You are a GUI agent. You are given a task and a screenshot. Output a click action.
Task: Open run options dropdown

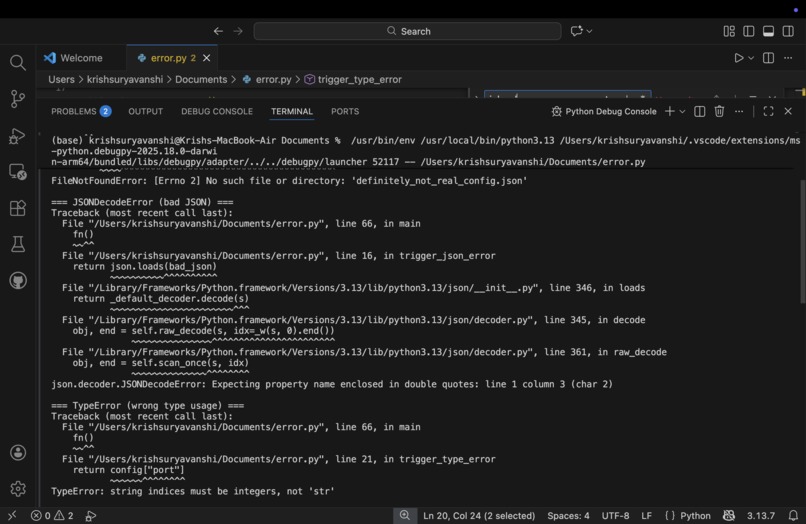click(751, 58)
